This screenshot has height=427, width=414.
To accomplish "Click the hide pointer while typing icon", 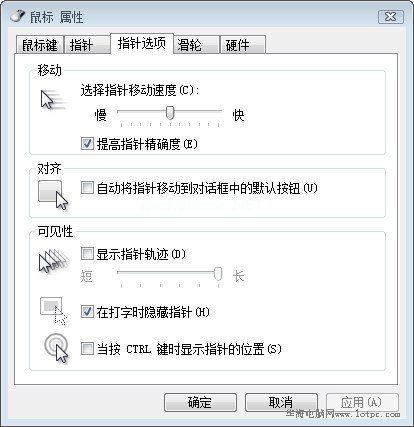I will 53,311.
